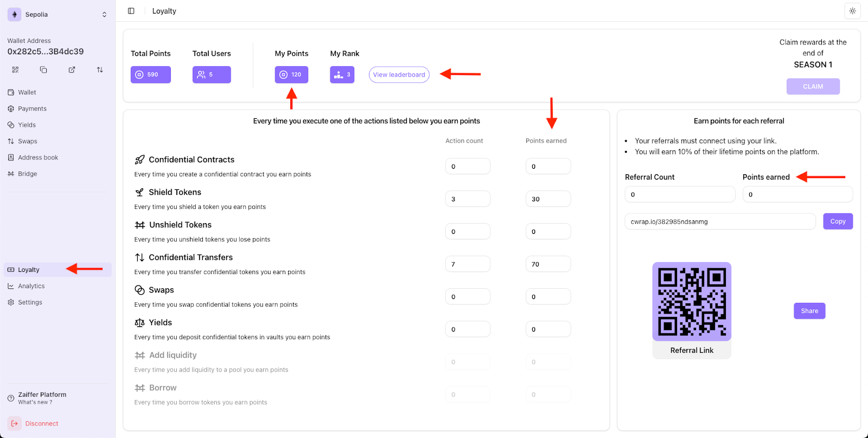Screen dimensions: 868x438
Task: Click the QR code icon under wallet address
Action: (15, 69)
